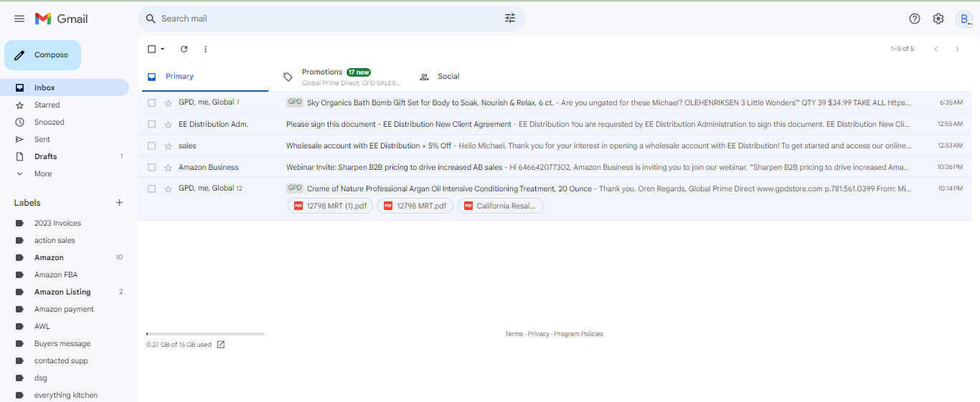The width and height of the screenshot is (980, 402).
Task: Open the Program Policies link
Action: coord(578,334)
